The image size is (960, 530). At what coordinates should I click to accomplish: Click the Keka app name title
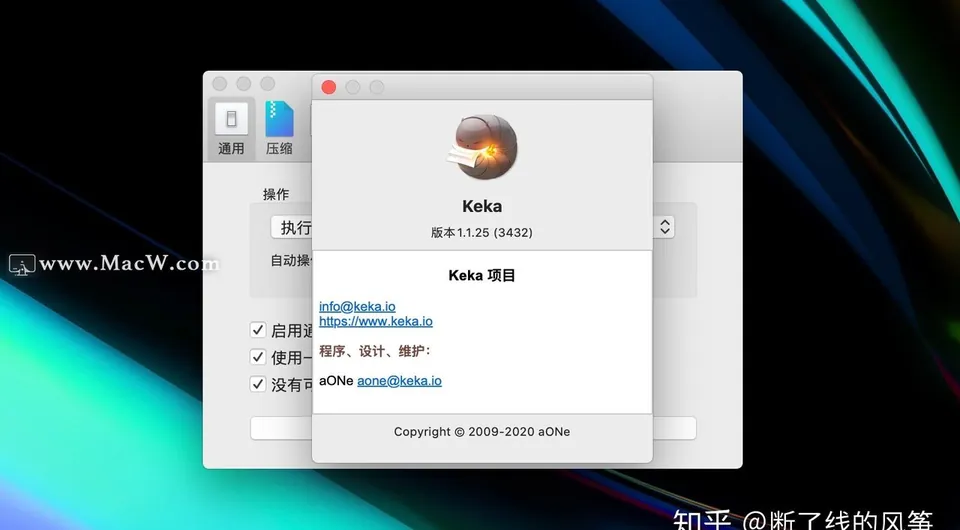[482, 206]
